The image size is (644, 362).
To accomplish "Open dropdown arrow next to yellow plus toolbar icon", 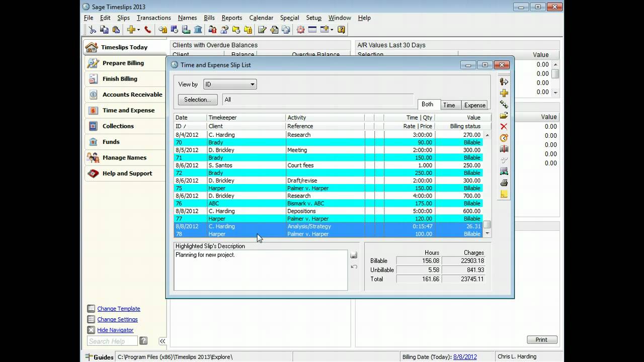I will [138, 30].
